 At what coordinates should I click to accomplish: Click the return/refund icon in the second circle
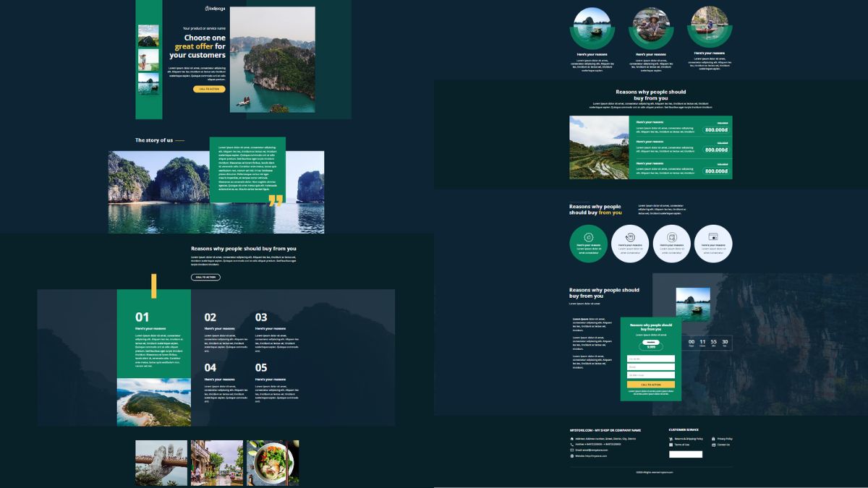click(x=628, y=239)
